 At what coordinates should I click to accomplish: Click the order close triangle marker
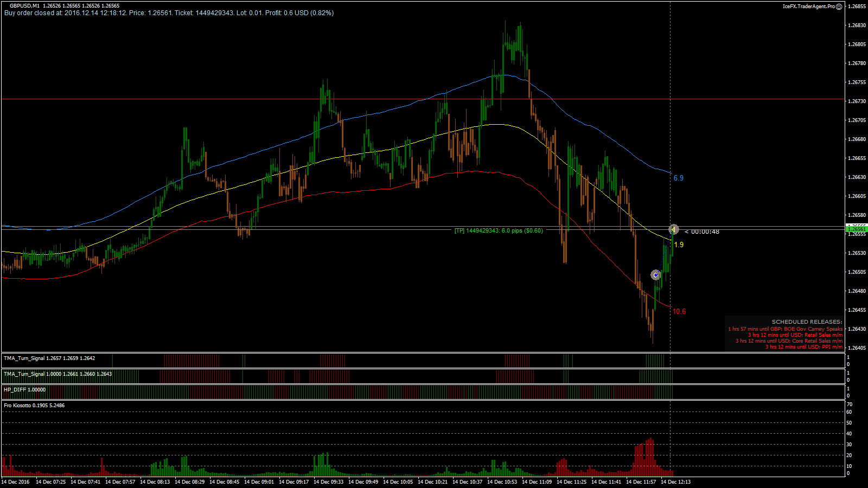click(x=673, y=229)
